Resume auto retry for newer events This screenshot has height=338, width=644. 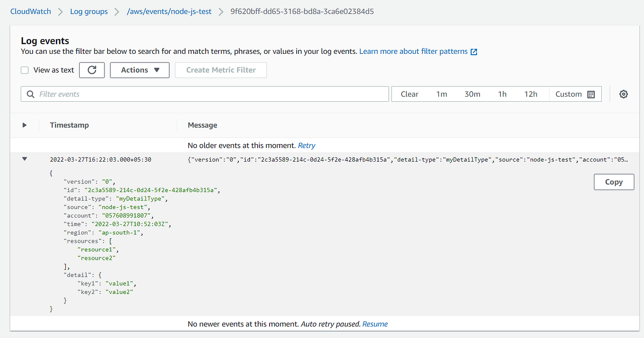point(375,324)
